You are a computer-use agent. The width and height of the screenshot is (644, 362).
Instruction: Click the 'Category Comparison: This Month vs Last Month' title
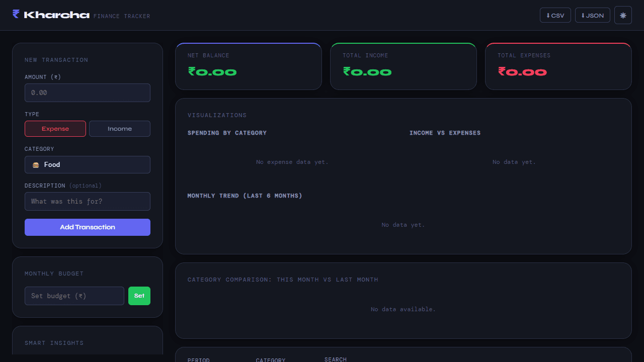click(x=283, y=280)
